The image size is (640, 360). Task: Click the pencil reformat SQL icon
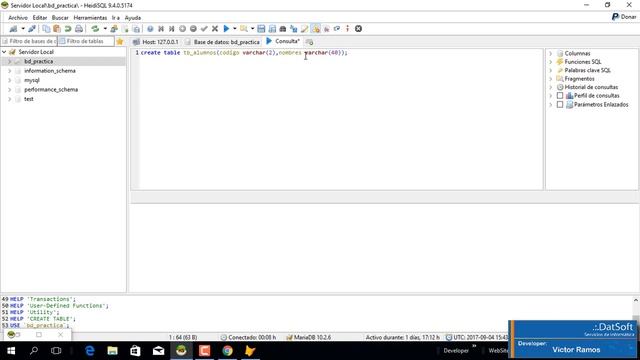pyautogui.click(x=304, y=29)
